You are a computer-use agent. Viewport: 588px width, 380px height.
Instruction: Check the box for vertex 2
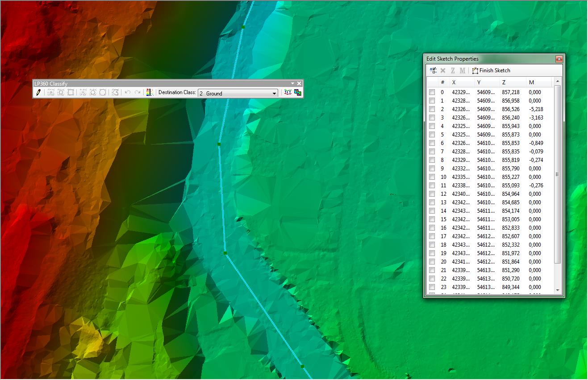click(x=432, y=109)
